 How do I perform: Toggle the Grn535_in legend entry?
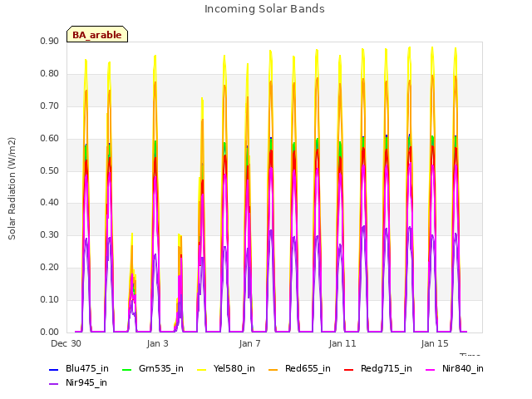(x=153, y=368)
